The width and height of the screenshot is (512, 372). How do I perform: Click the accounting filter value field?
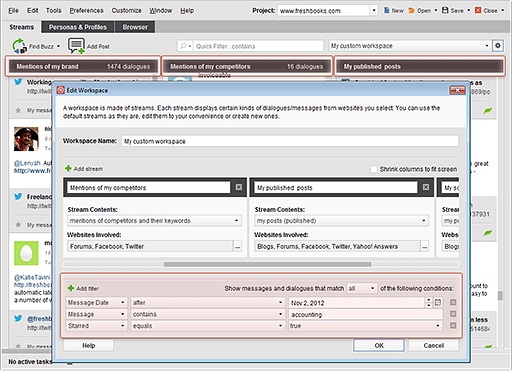[x=366, y=314]
